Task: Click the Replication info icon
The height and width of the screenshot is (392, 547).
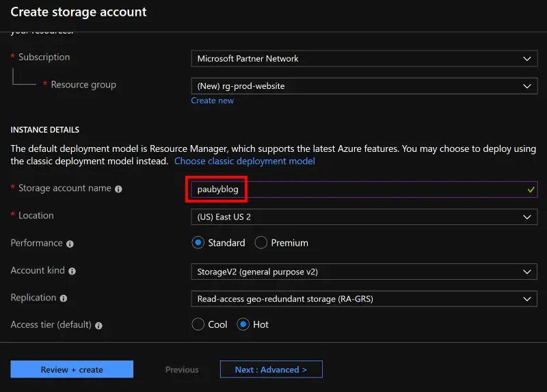Action: [x=64, y=298]
